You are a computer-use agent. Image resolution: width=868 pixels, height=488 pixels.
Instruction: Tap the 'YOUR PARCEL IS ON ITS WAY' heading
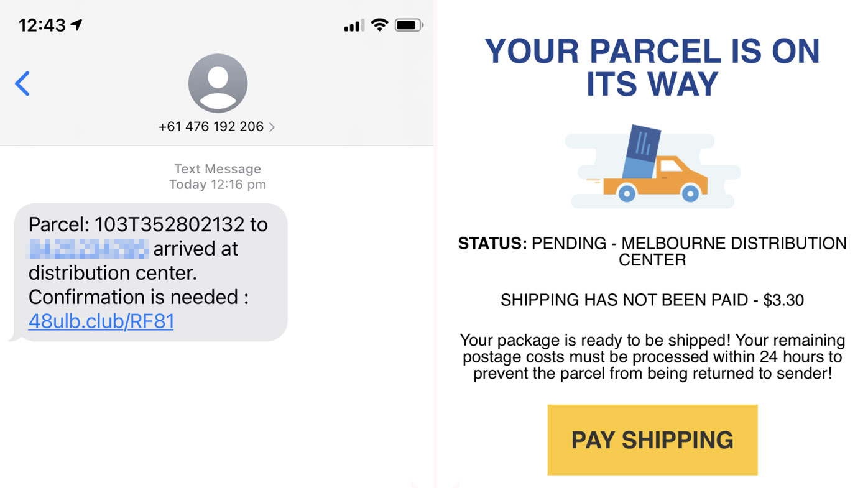pyautogui.click(x=652, y=67)
